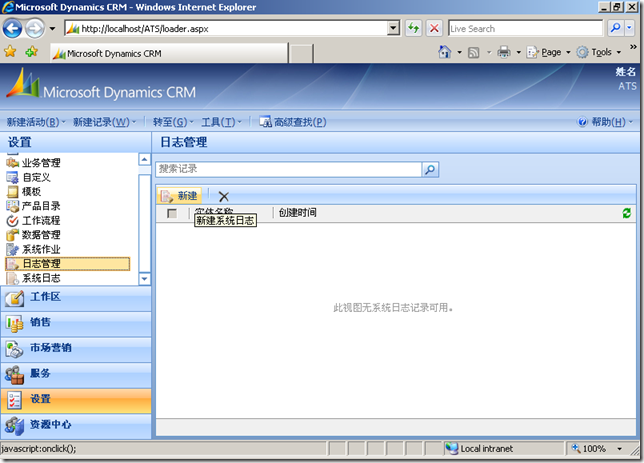This screenshot has height=463, width=644.
Task: Click the IE Back navigation button
Action: point(13,29)
